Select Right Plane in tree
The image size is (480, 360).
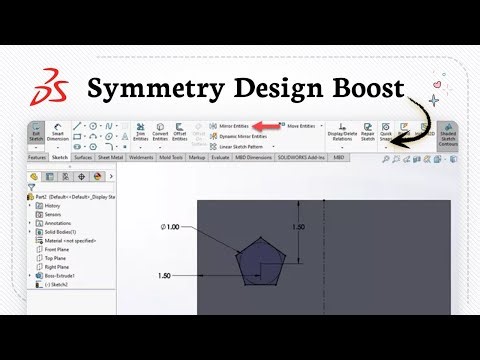tap(53, 267)
